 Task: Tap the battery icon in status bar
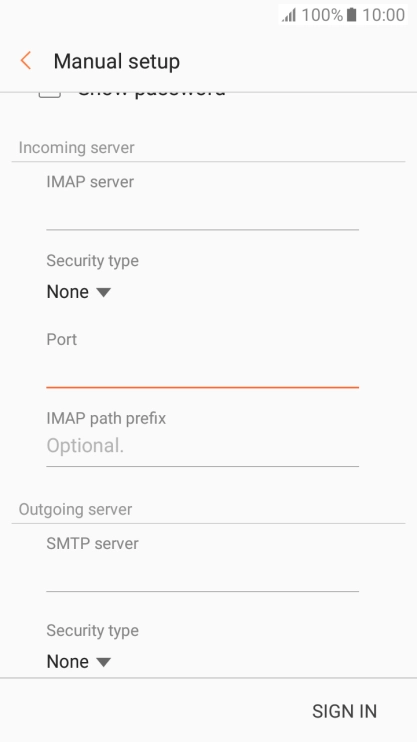point(351,15)
